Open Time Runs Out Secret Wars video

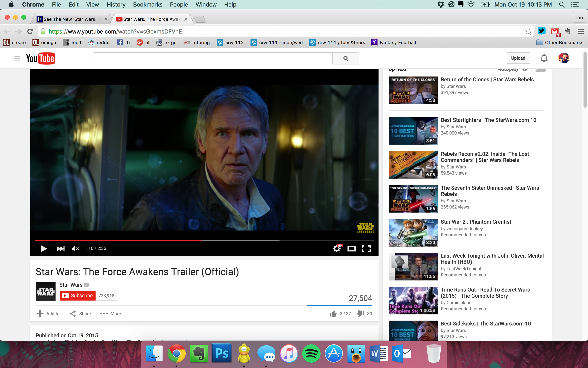tap(485, 293)
